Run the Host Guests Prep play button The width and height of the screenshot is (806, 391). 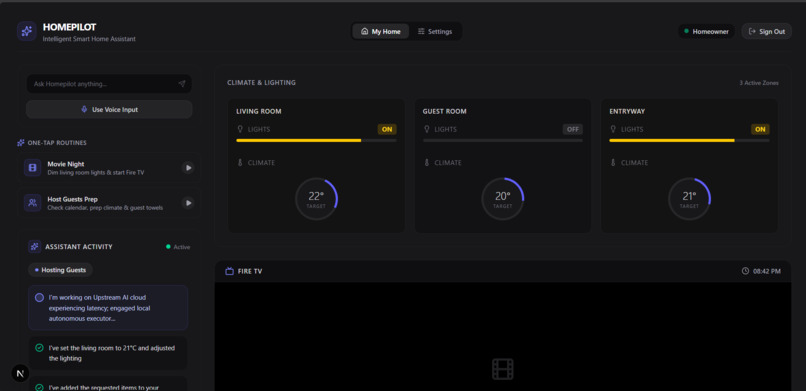(188, 203)
